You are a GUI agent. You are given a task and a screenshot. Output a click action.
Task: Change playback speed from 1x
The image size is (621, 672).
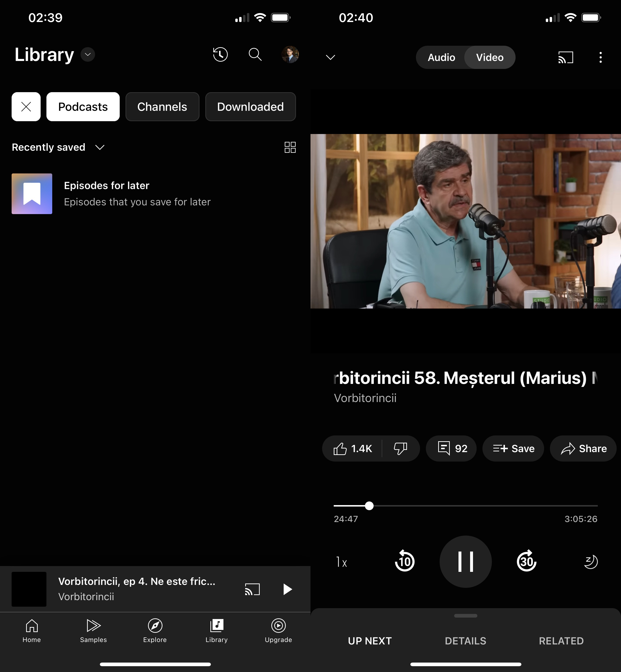coord(342,562)
